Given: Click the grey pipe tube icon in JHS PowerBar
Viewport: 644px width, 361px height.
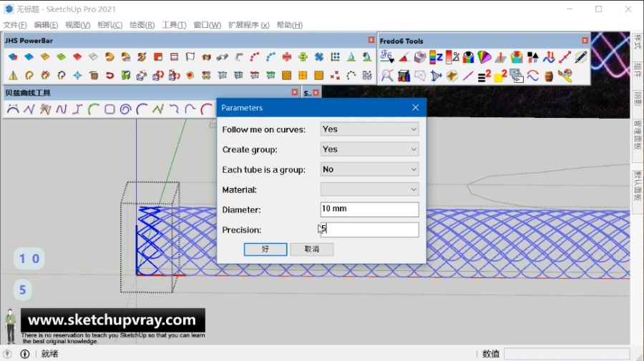Looking at the screenshot, I should tap(223, 56).
